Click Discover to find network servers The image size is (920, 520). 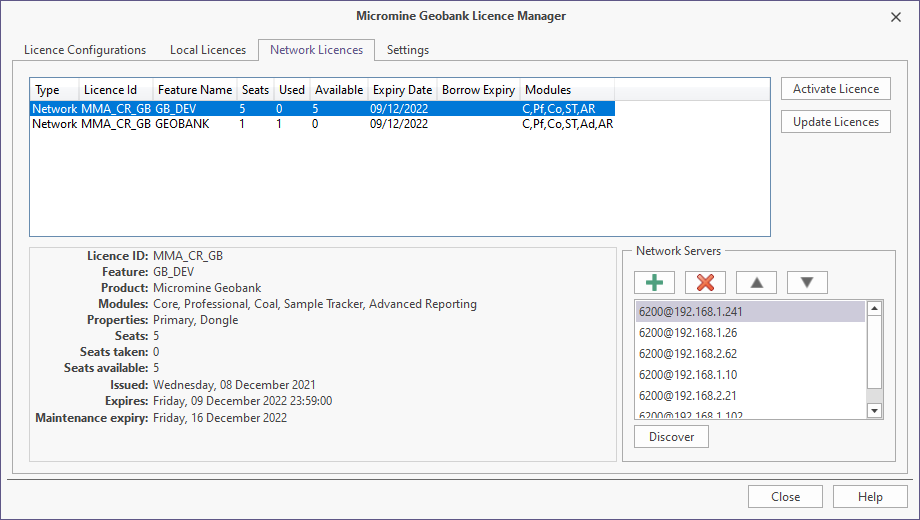(671, 437)
